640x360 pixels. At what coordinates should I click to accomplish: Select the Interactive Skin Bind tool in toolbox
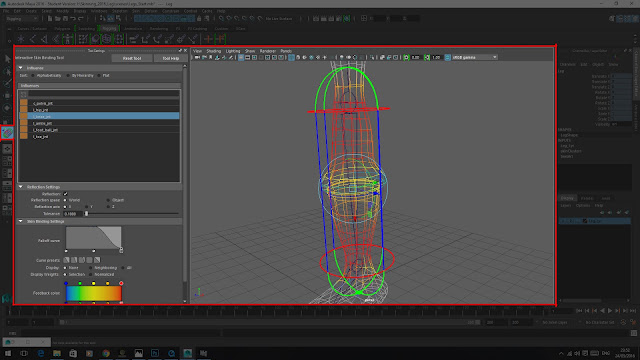pyautogui.click(x=7, y=133)
